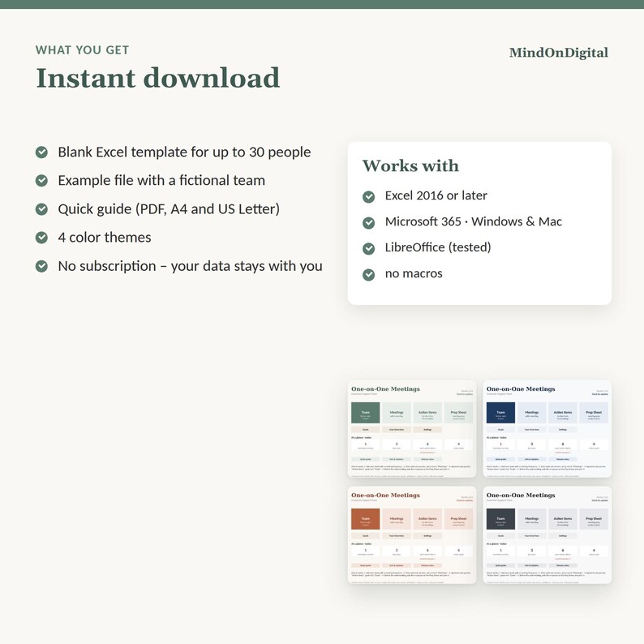644x644 pixels.
Task: Click text 'Blank Excel template for up to 30 people'
Action: tap(184, 152)
